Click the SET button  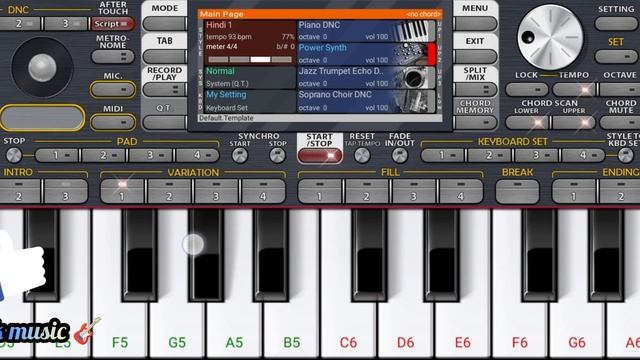click(x=616, y=56)
